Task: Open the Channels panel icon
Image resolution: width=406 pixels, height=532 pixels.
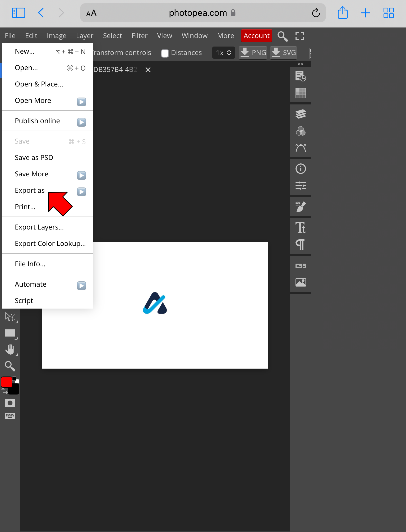Action: 301,131
